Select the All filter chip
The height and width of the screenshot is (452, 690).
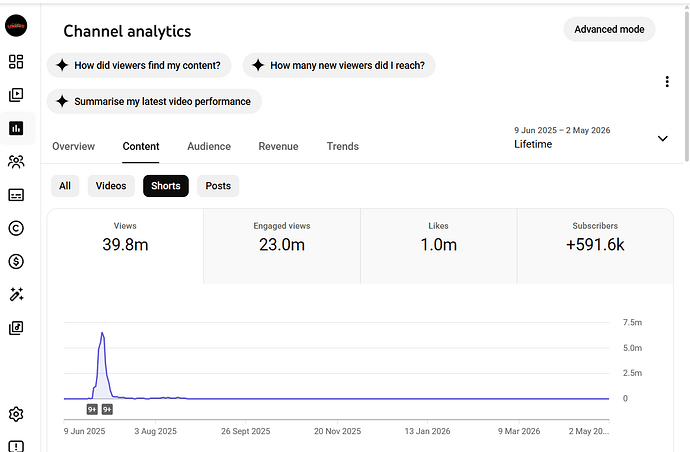tap(65, 186)
